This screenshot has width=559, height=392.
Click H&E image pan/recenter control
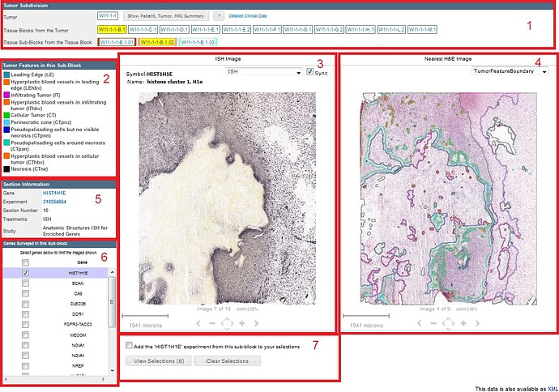pos(448,323)
